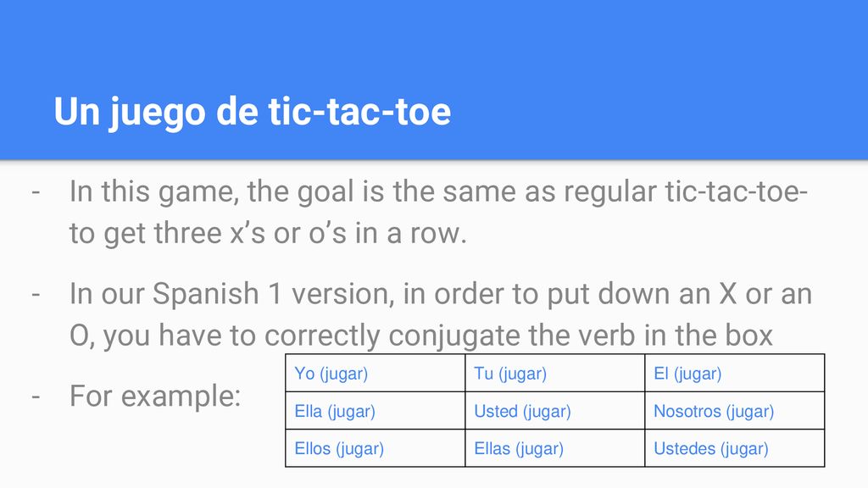Image resolution: width=868 pixels, height=488 pixels.
Task: Click the dash before 'In our Spanish 1'
Action: 36,294
